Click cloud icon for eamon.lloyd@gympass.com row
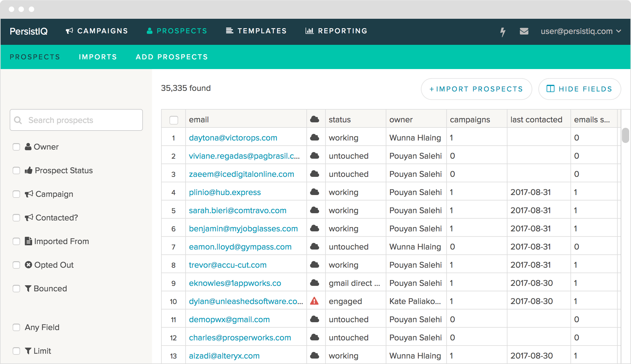This screenshot has height=364, width=631. [315, 247]
